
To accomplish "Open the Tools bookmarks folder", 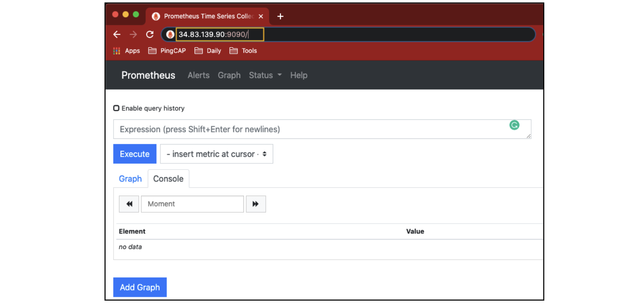I will 243,51.
